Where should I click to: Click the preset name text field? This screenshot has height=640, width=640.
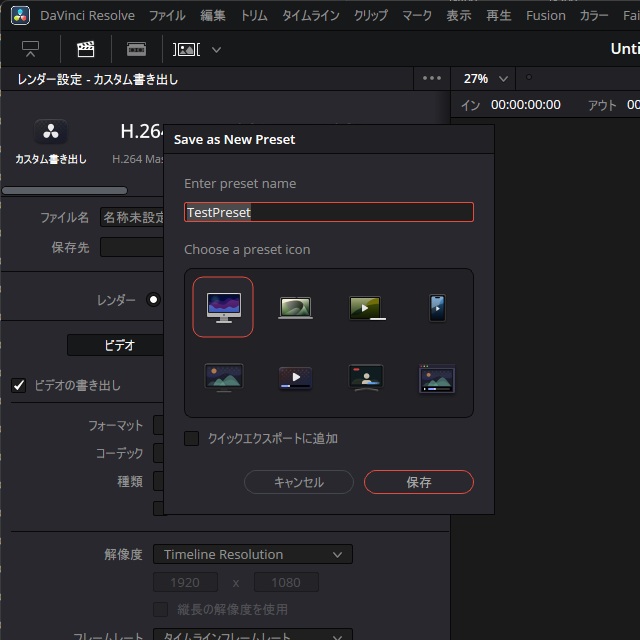click(x=328, y=212)
